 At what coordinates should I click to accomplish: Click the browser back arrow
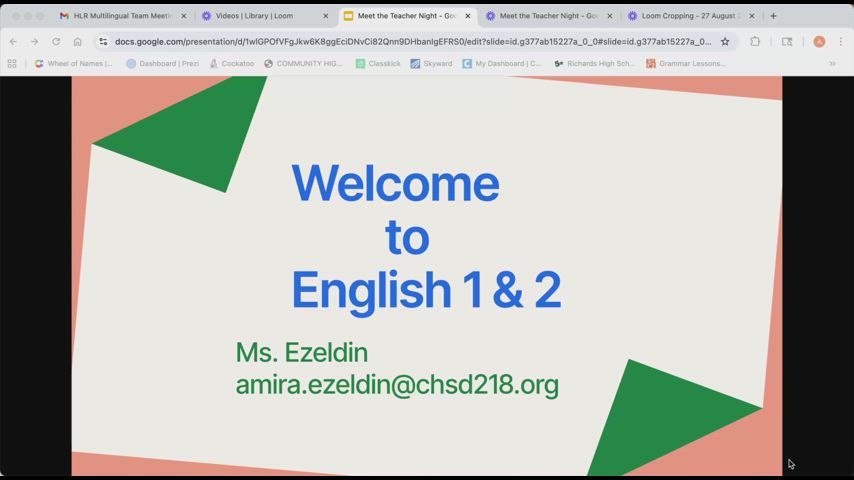click(13, 42)
